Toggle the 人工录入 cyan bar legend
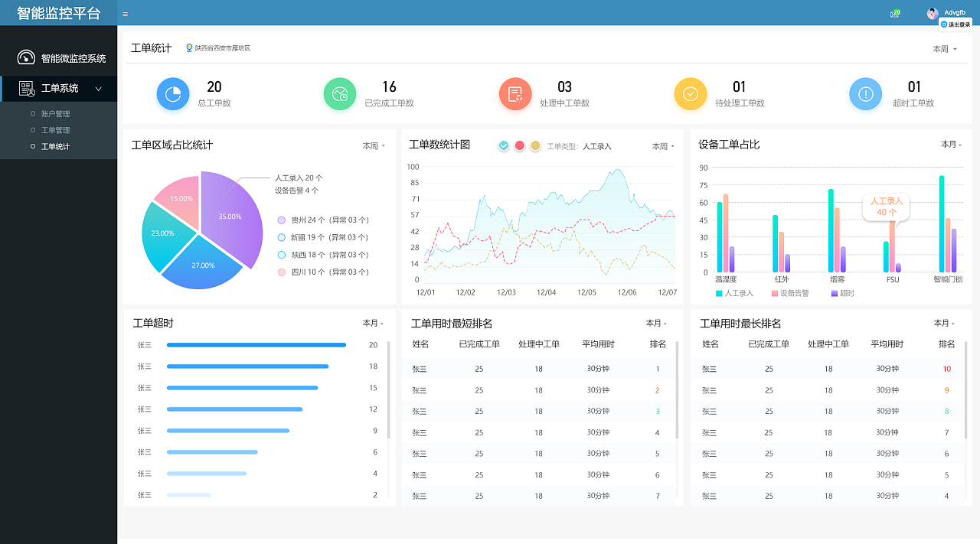 click(x=734, y=293)
